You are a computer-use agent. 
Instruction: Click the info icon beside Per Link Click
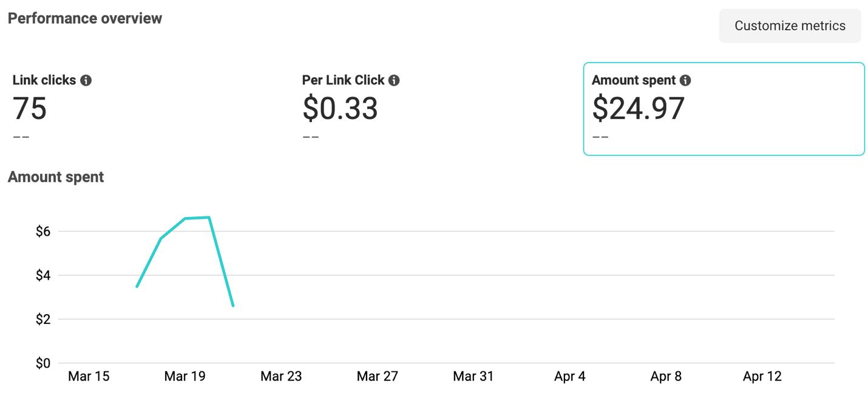[394, 80]
